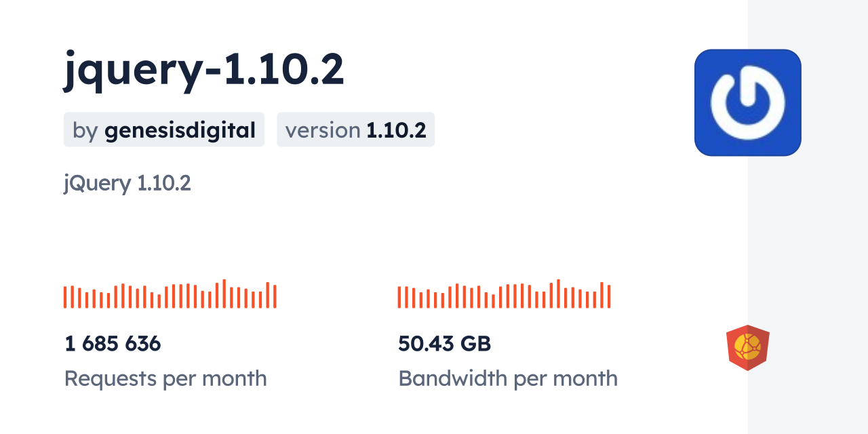Click the "Requests per month" label
The image size is (868, 434).
pos(165,378)
